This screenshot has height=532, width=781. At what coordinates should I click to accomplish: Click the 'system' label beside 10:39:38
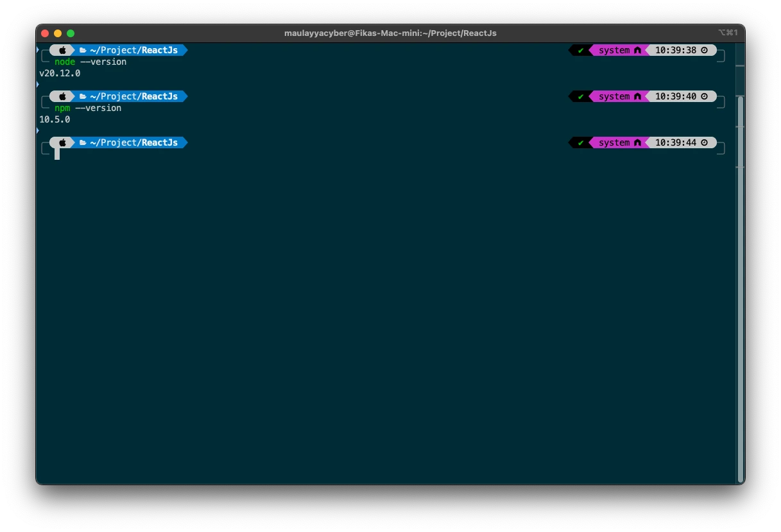[x=614, y=50]
